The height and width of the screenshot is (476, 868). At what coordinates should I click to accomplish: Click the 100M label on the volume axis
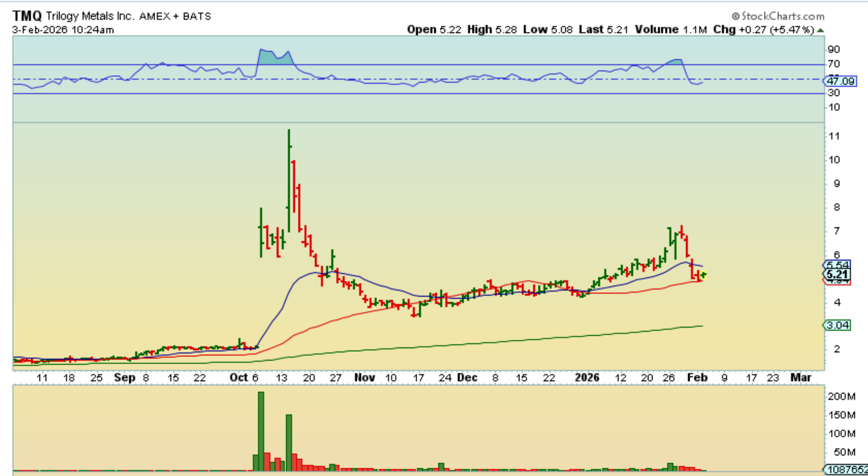841,433
